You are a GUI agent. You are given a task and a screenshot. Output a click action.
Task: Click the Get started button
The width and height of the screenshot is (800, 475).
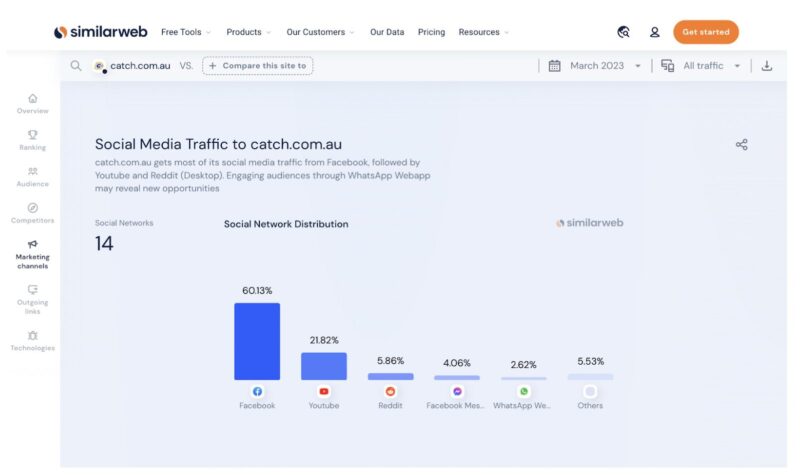[x=706, y=32]
